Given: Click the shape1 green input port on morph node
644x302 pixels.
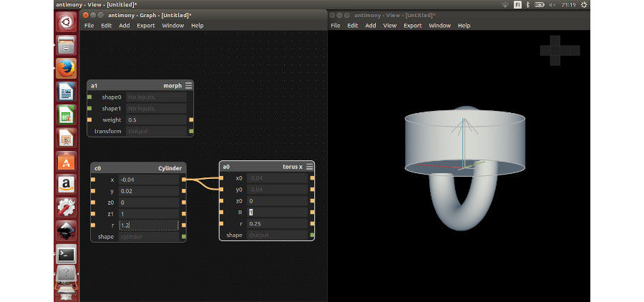Looking at the screenshot, I should click(89, 109).
